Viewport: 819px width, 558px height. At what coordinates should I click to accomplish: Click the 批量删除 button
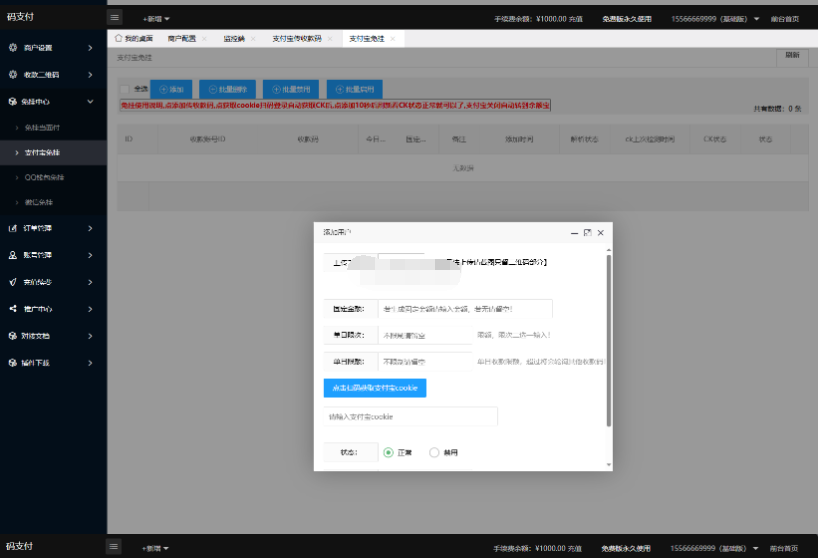pos(228,89)
